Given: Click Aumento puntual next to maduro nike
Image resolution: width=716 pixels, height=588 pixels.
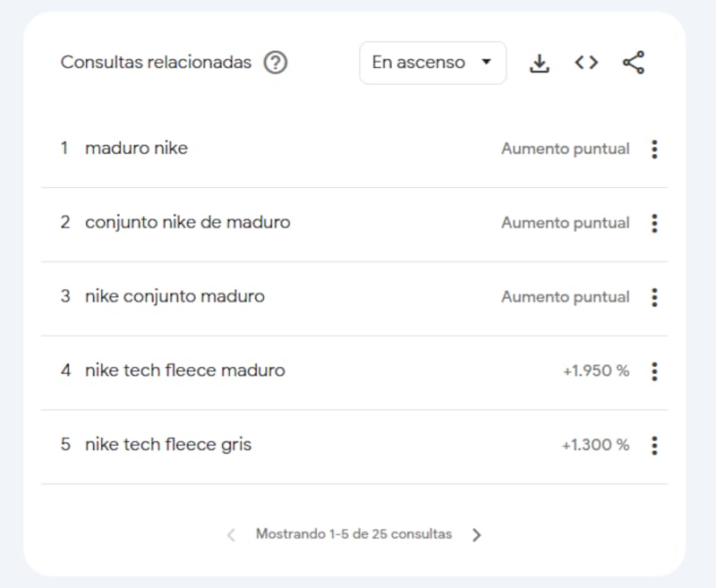Looking at the screenshot, I should (x=566, y=149).
